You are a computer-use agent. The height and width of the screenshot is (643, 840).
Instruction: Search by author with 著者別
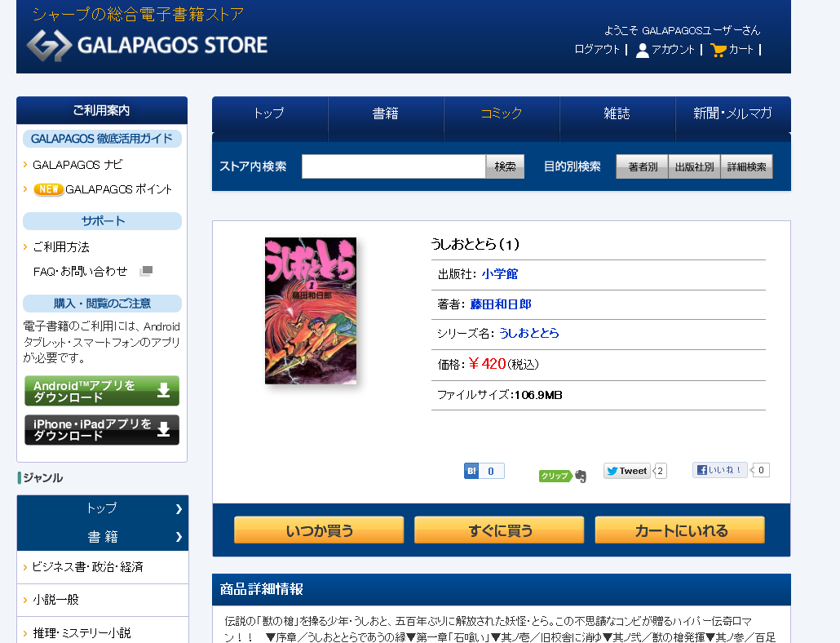(x=643, y=166)
